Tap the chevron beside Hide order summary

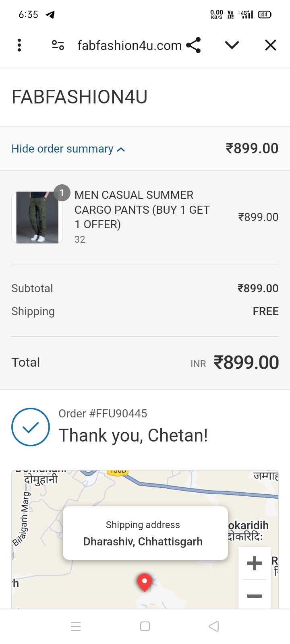pyautogui.click(x=121, y=150)
